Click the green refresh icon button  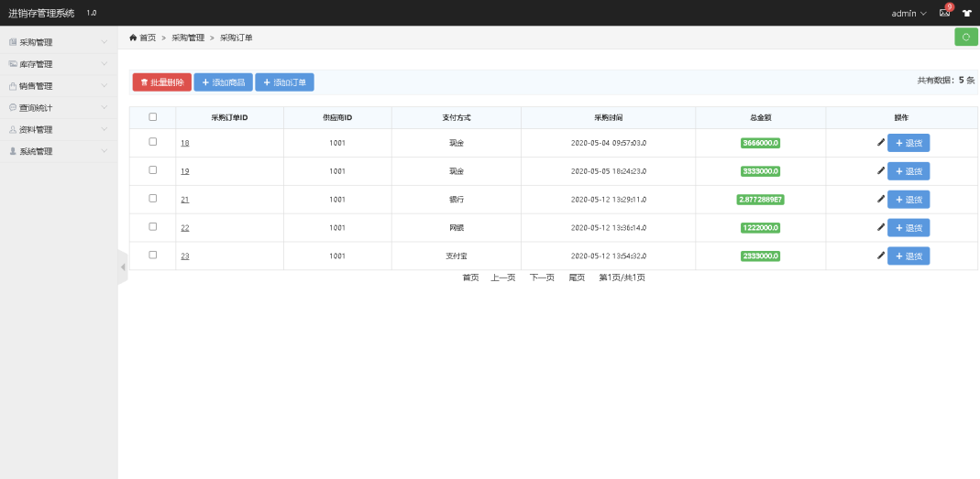965,37
